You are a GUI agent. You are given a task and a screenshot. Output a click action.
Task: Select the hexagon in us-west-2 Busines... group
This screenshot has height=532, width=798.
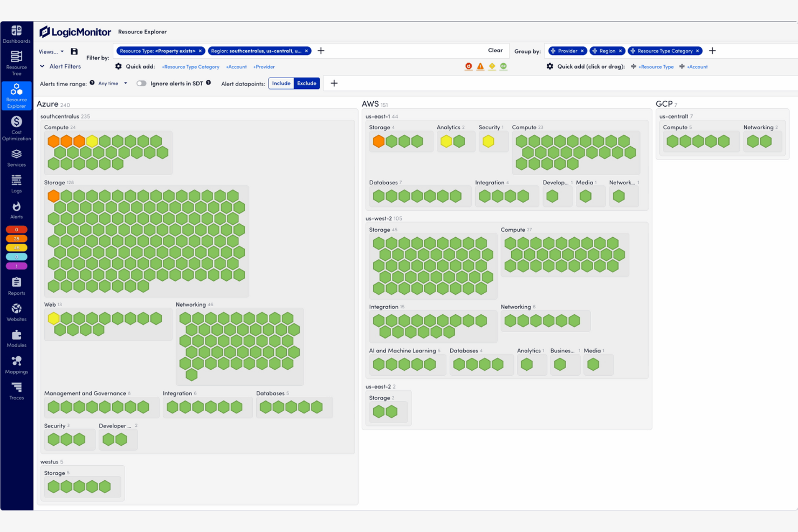(560, 364)
